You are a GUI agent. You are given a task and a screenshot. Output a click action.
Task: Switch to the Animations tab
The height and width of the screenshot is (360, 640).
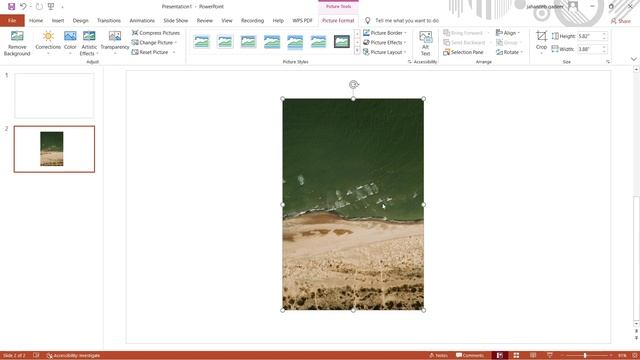[x=142, y=20]
